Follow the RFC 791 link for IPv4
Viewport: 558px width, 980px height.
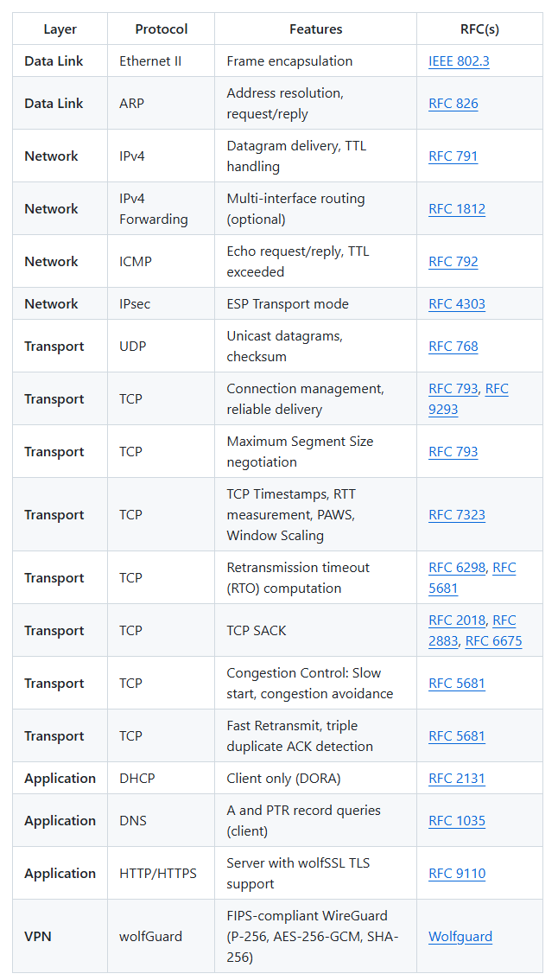pyautogui.click(x=453, y=156)
